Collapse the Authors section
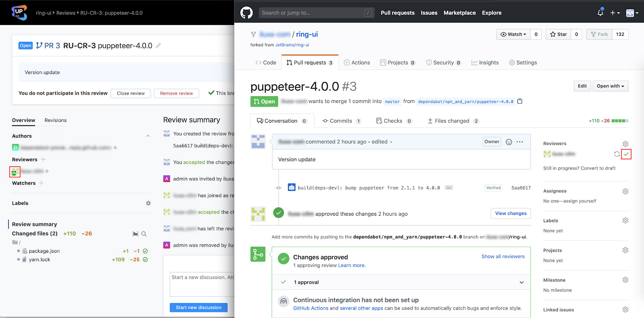This screenshot has width=644, height=318. (148, 136)
